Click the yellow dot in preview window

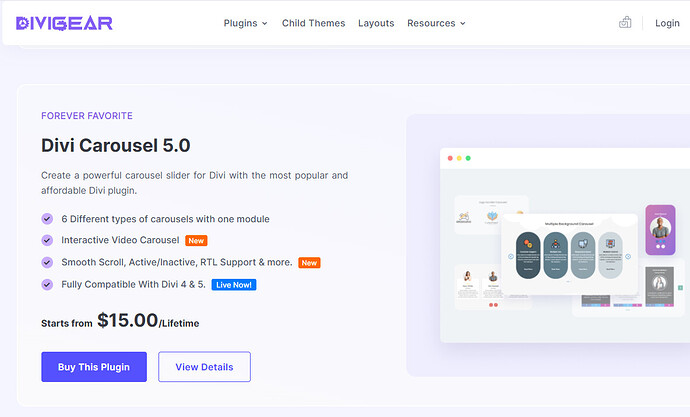[459, 158]
